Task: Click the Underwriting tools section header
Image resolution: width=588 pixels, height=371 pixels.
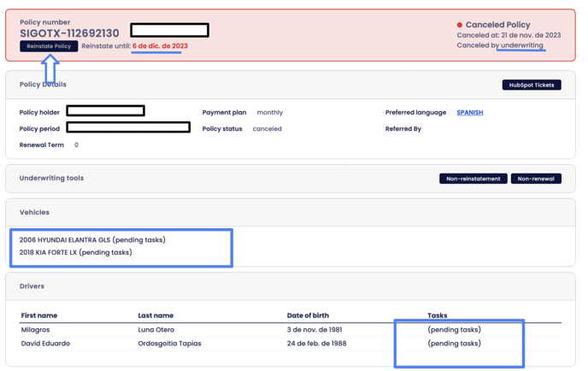Action: click(x=51, y=178)
